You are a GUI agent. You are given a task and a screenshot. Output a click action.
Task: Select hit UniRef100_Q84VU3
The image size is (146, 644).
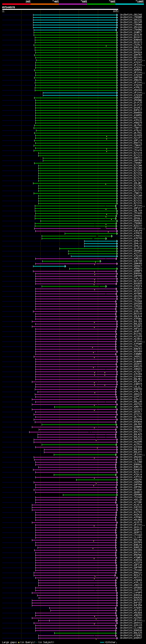coord(131,623)
